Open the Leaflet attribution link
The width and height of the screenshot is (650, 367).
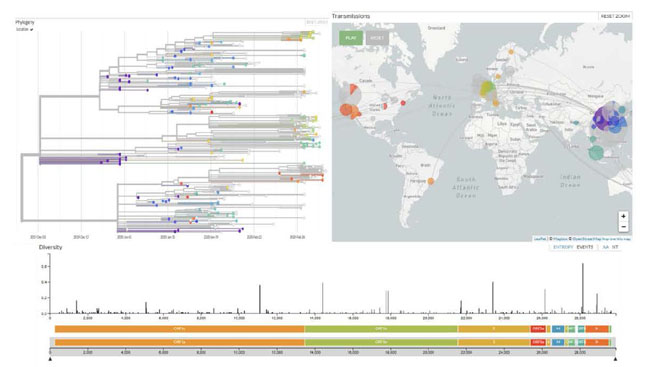pyautogui.click(x=540, y=239)
